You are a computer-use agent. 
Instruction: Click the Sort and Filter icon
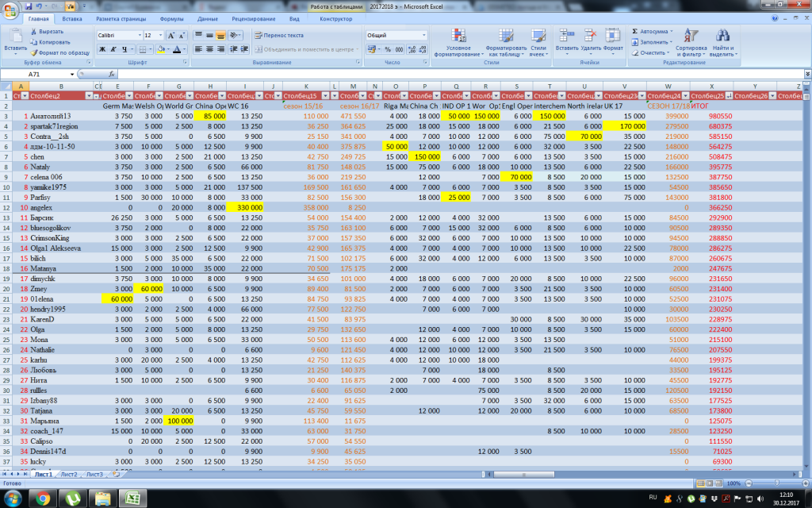(691, 35)
